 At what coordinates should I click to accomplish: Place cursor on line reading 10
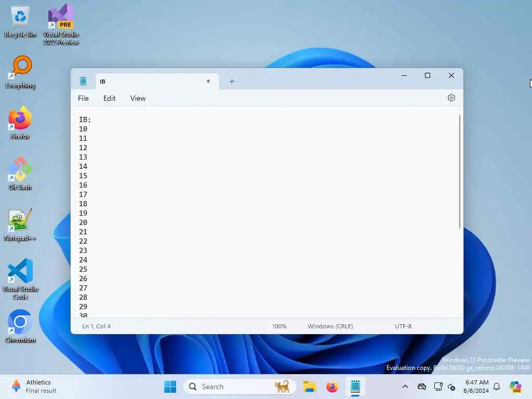coord(83,129)
